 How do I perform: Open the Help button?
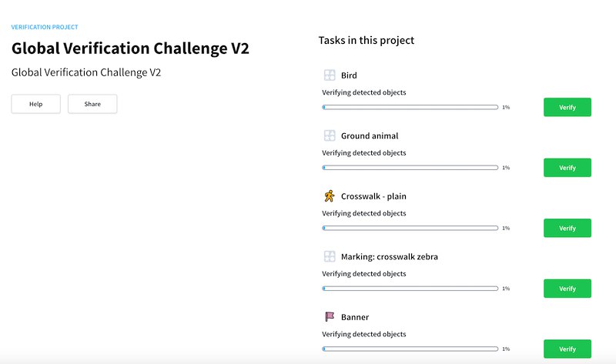point(35,104)
